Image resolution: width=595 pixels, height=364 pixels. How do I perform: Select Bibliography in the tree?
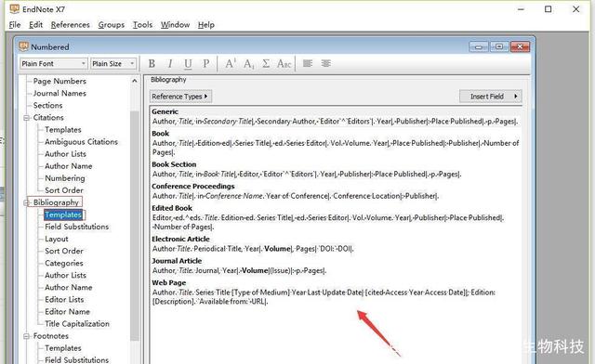coord(56,202)
